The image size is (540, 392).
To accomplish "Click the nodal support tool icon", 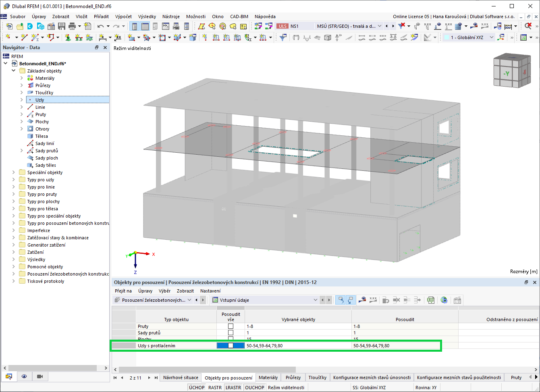I will tap(68, 37).
